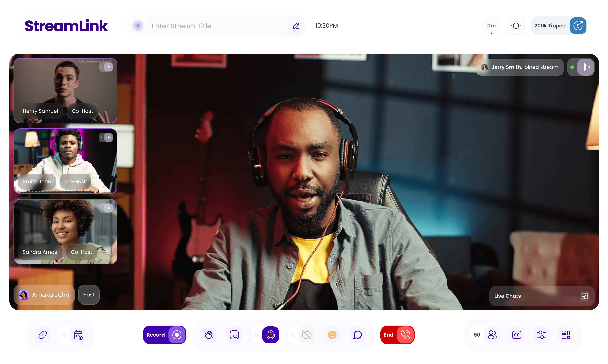This screenshot has height=364, width=608.
Task: Enable the disabled camera button
Action: 307,335
